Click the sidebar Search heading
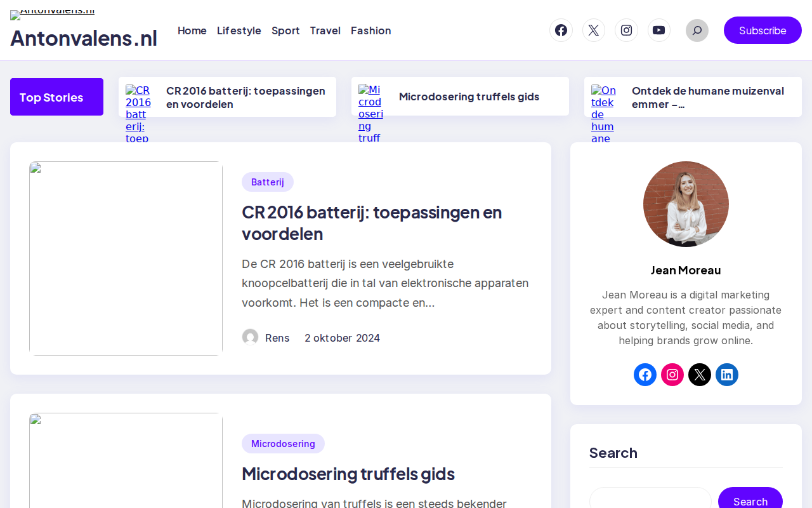Viewport: 812px width, 508px height. click(613, 453)
